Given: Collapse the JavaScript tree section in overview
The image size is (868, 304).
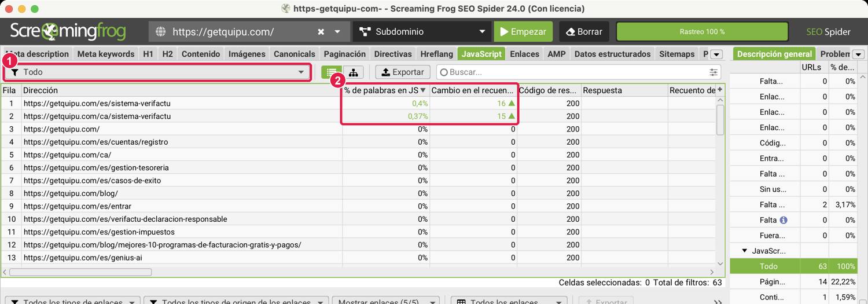Looking at the screenshot, I should (745, 251).
